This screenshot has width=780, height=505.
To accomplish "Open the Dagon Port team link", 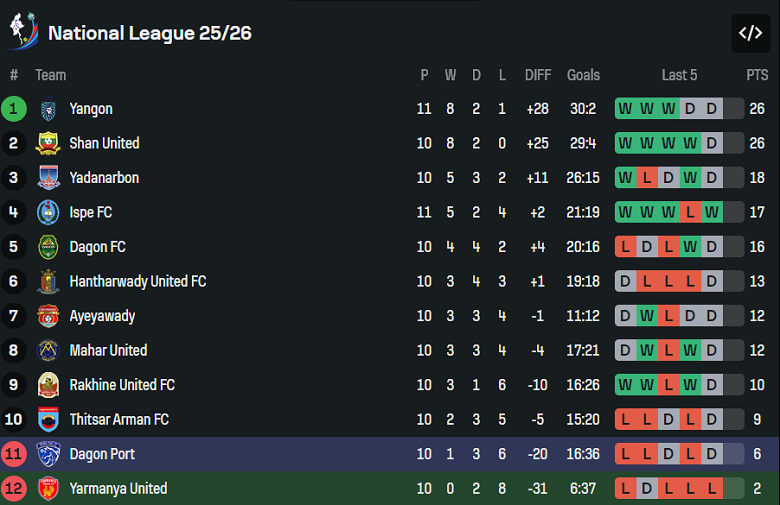I will coord(102,454).
